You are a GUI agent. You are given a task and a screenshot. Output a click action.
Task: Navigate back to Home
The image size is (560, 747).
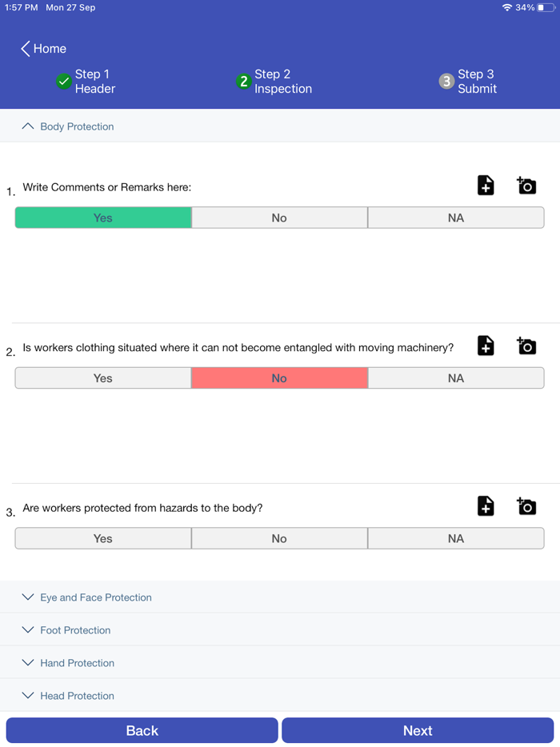point(42,48)
